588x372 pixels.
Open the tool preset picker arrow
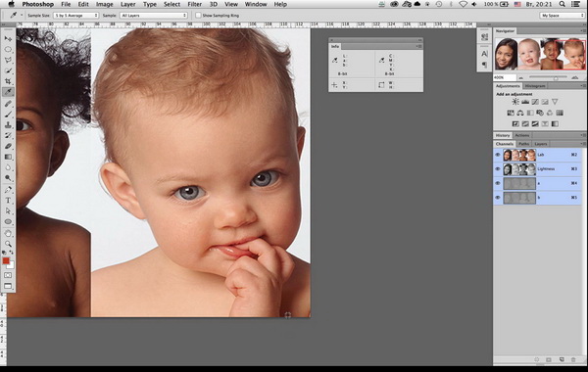[22, 16]
